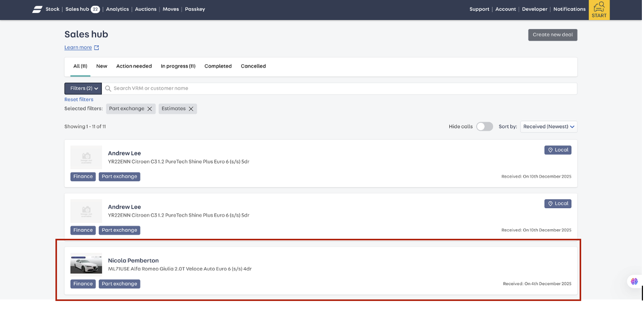Go to Analytics in the navbar
Viewport: 644px width, 311px height.
[x=117, y=9]
